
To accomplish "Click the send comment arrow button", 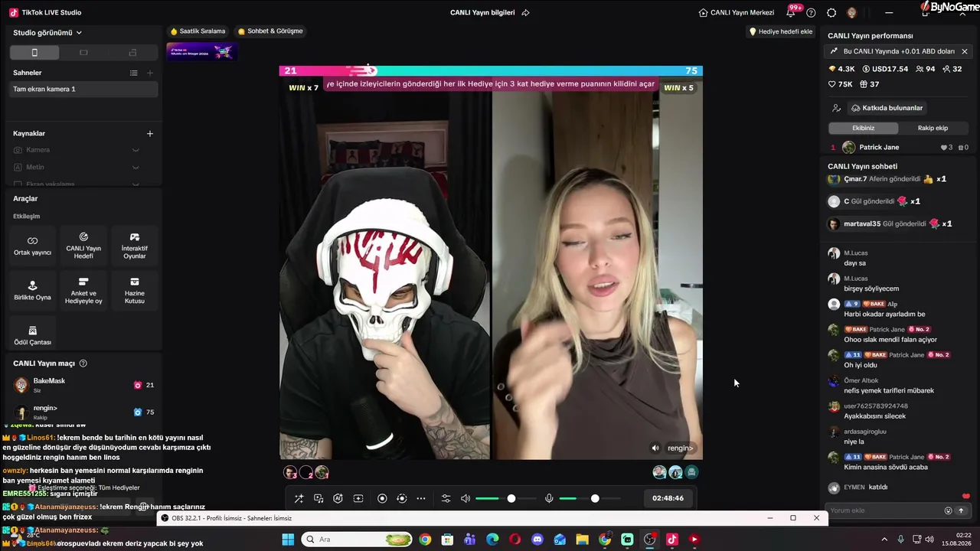I will click(961, 510).
